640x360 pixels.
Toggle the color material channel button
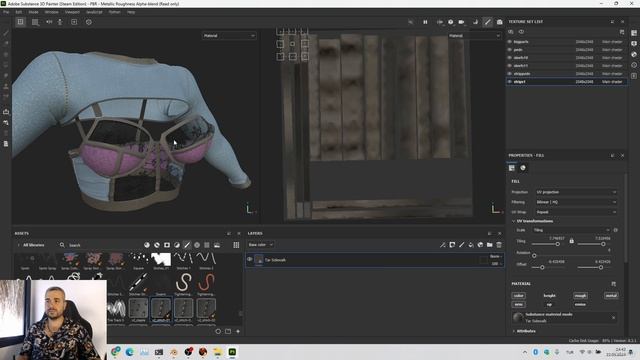pyautogui.click(x=518, y=296)
